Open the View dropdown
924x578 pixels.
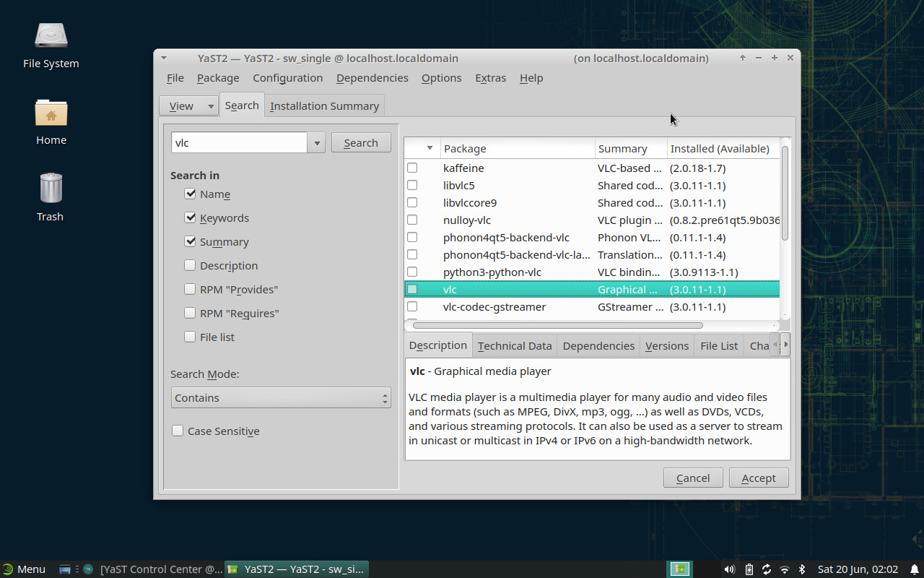click(188, 105)
